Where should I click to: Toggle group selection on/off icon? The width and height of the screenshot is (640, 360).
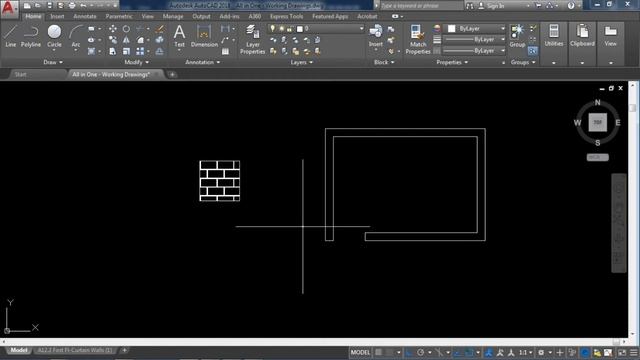pyautogui.click(x=533, y=51)
